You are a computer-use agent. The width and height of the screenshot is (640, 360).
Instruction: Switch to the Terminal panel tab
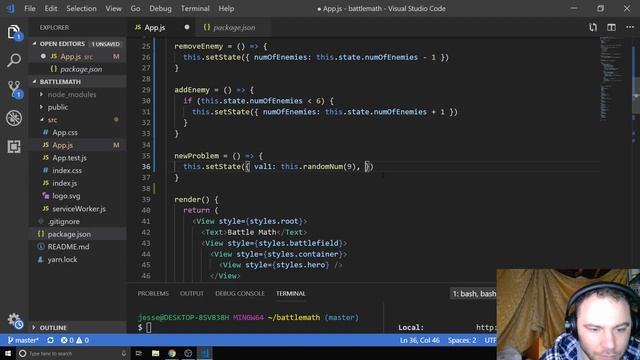coord(291,293)
